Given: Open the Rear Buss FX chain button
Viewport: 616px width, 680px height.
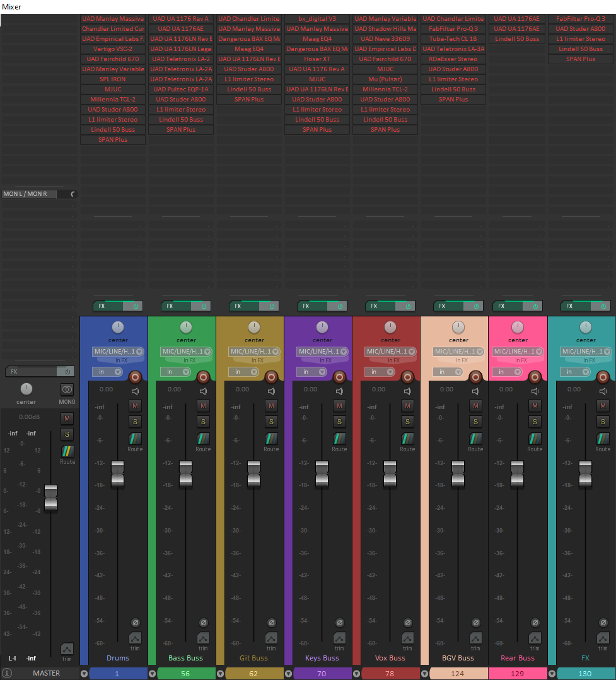Looking at the screenshot, I should point(508,306).
